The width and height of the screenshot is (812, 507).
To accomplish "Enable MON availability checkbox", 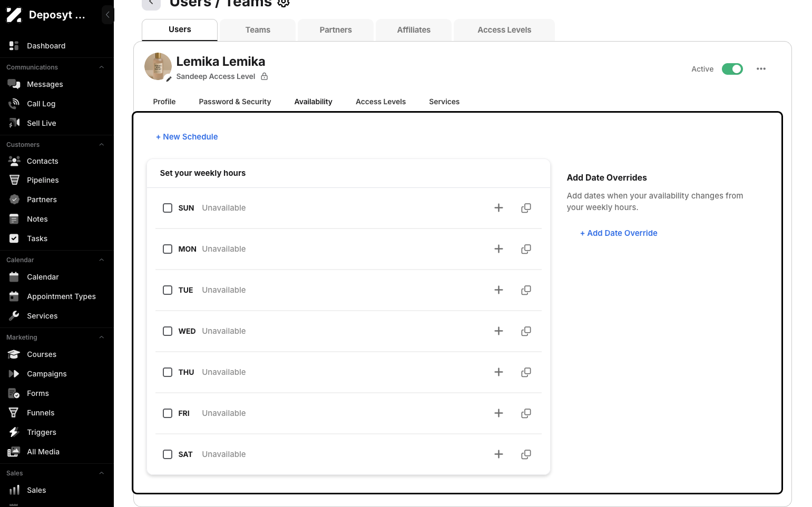I will click(168, 249).
